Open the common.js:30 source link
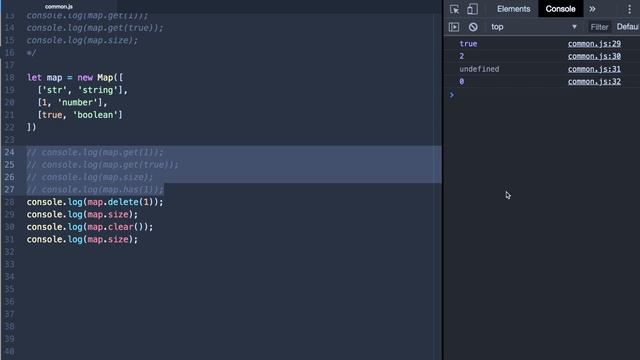Screen dimensions: 640x360 click(x=594, y=56)
